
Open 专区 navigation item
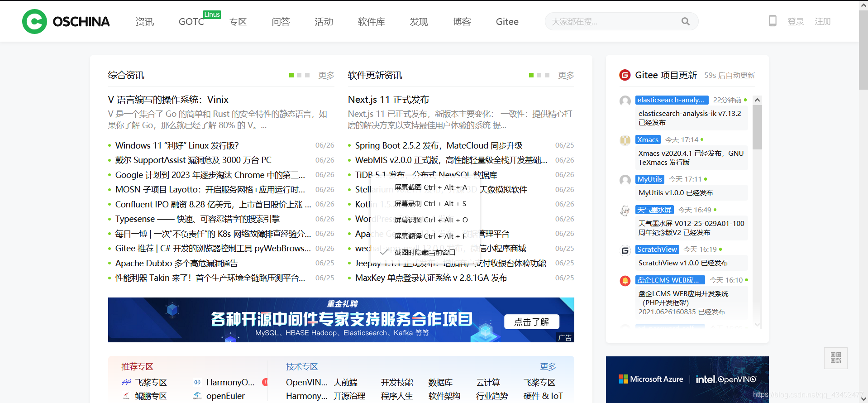tap(238, 22)
